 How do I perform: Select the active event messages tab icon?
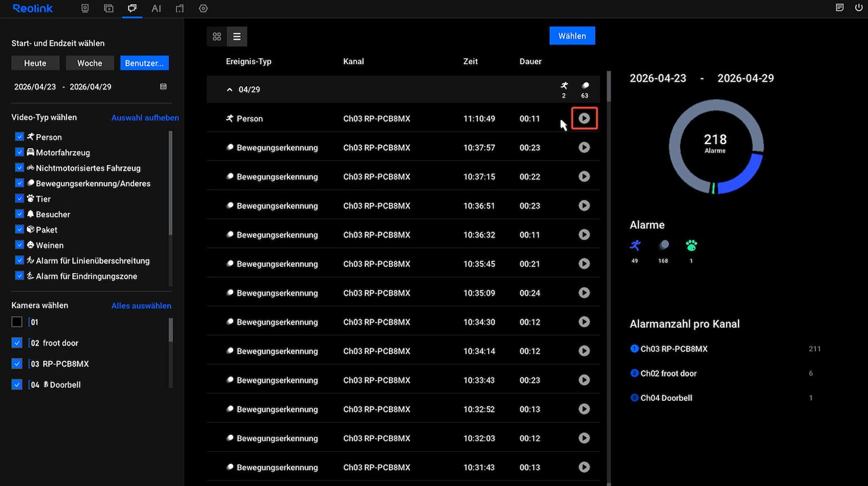[x=132, y=8]
